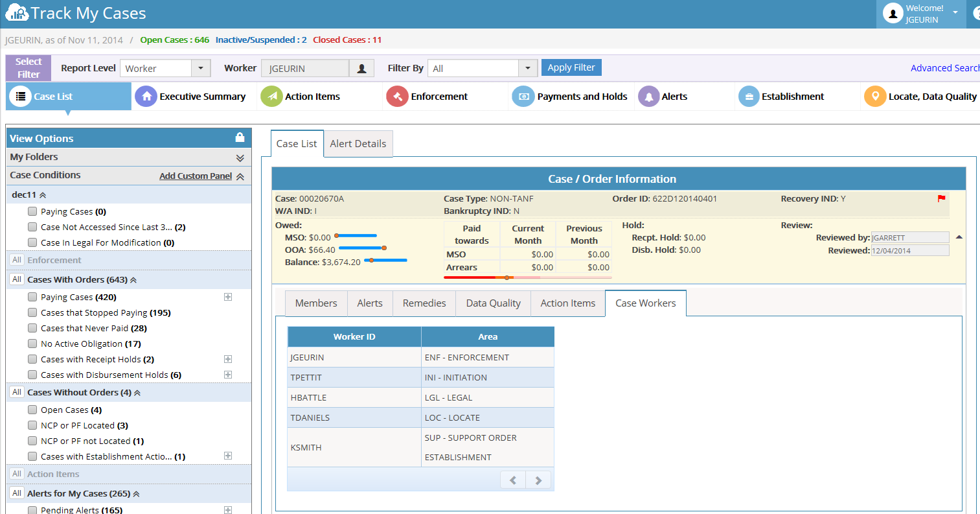Click the Action Items paper plane icon
This screenshot has width=980, height=514.
pos(271,97)
